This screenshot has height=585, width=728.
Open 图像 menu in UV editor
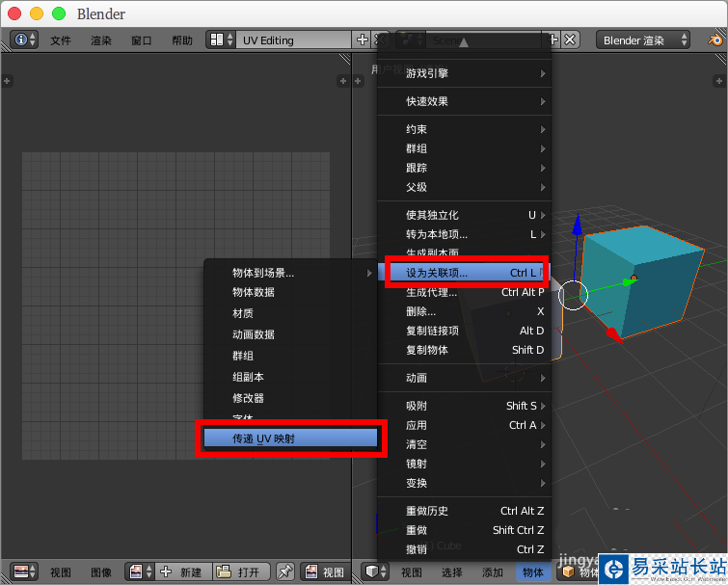pos(100,572)
